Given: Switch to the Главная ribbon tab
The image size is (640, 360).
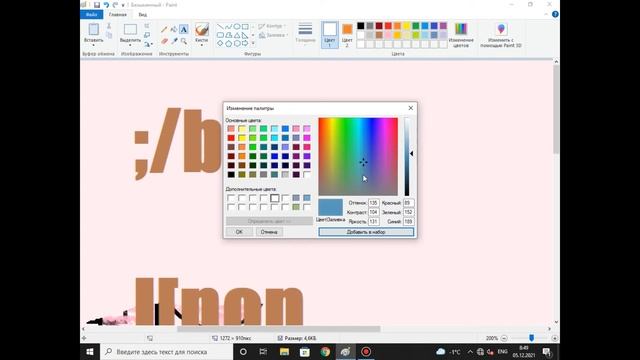Looking at the screenshot, I should [118, 14].
